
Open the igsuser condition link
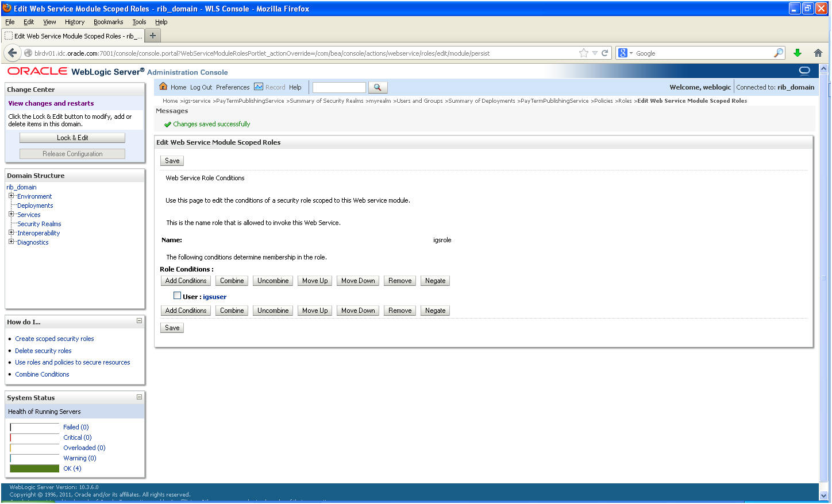214,297
